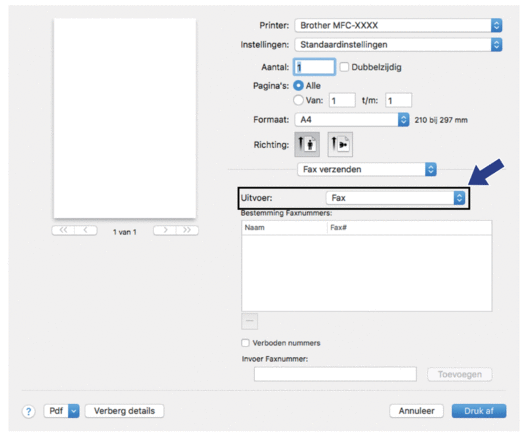The image size is (525, 435).
Task: Click the Druk af button
Action: click(x=479, y=411)
